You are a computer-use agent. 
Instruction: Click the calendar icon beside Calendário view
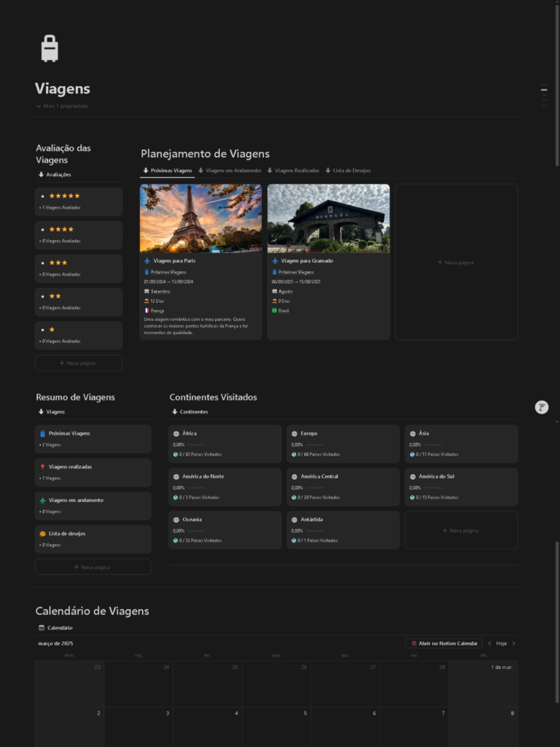pyautogui.click(x=41, y=627)
